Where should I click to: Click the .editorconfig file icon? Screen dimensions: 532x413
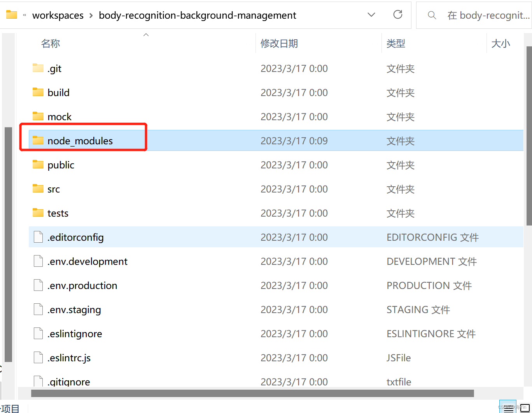[38, 237]
